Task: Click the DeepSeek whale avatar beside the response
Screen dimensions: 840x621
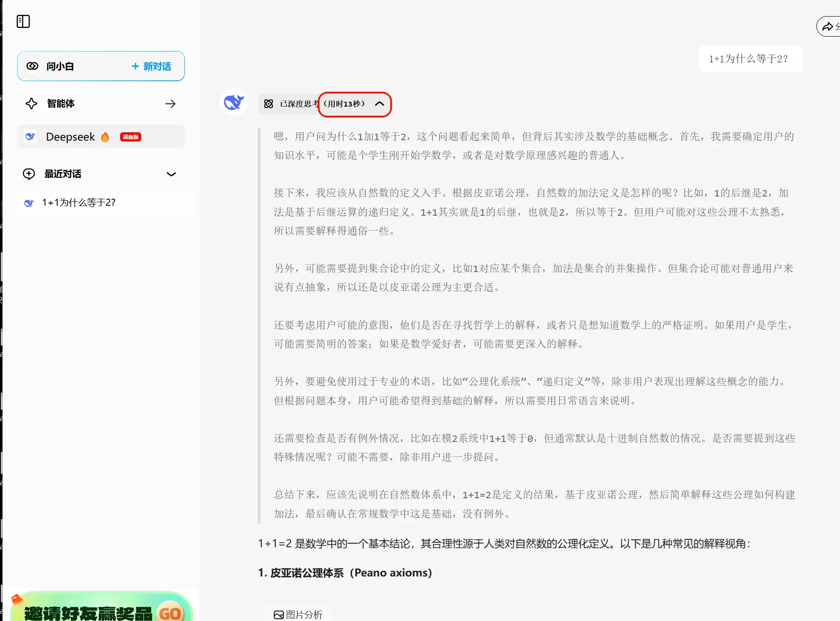Action: (x=234, y=102)
